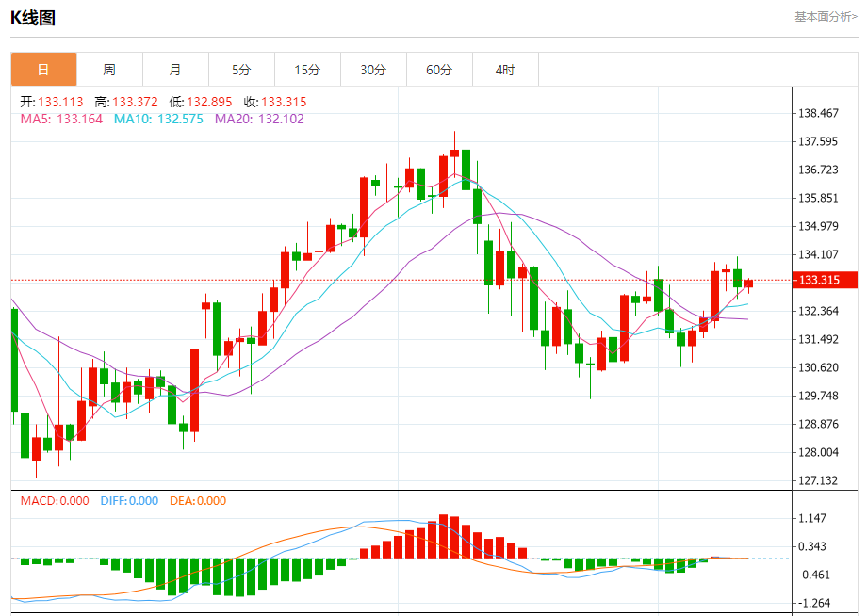Switch to the 月 monthly tab
The image size is (867, 616).
pos(175,70)
